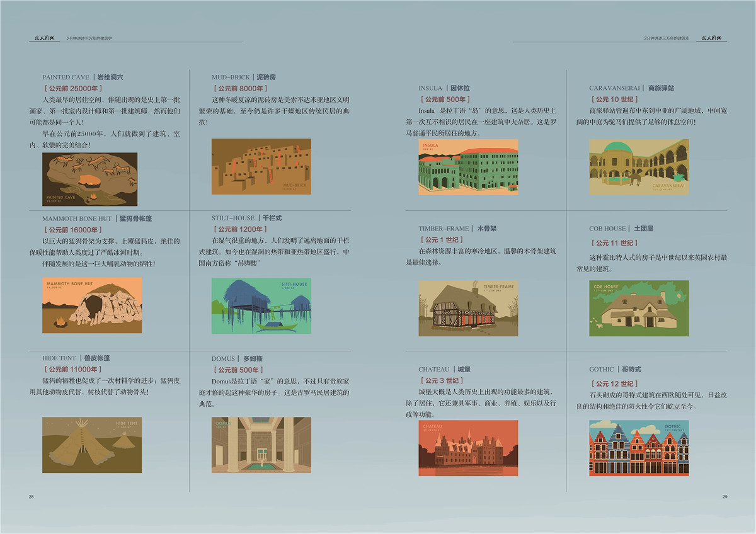This screenshot has height=534, width=756.
Task: Select the heading "STILT-HOUSE | 干栏式"
Action: (246, 218)
